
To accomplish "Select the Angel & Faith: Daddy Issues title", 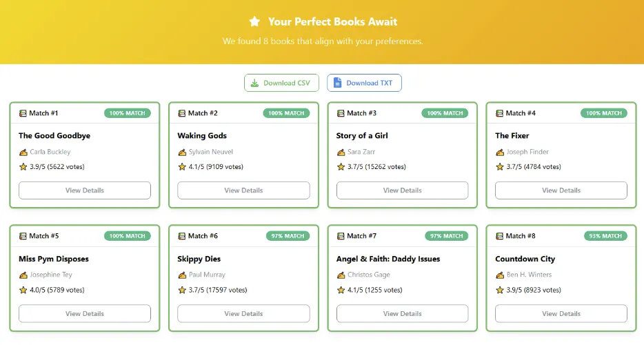I will pos(388,259).
